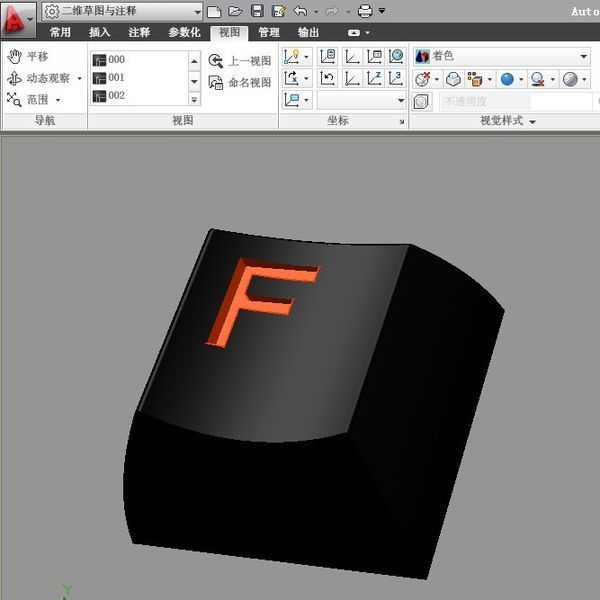The height and width of the screenshot is (600, 600).
Task: Expand the 视觉样式 panel arrow
Action: tap(532, 121)
